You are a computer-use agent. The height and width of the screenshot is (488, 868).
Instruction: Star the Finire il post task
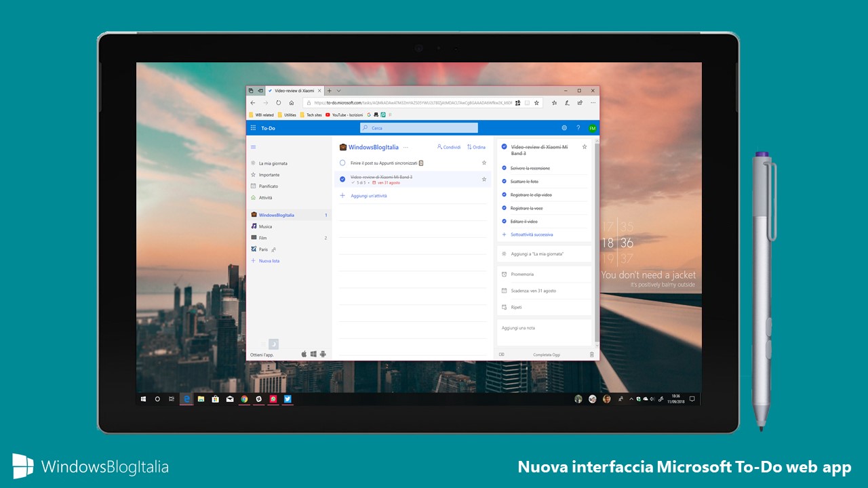pos(484,163)
